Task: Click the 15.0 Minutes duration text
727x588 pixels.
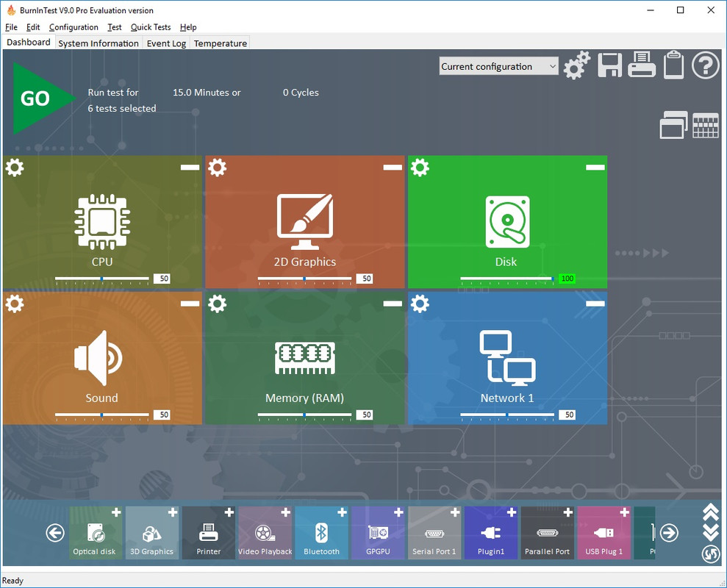Action: [207, 93]
